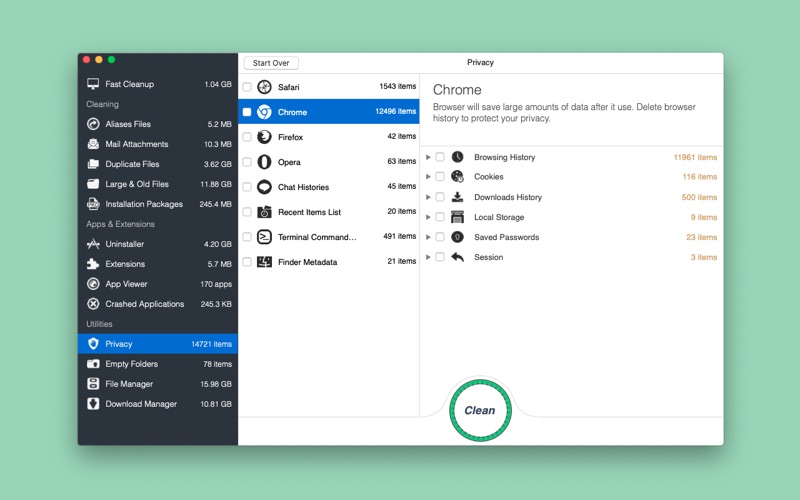The image size is (800, 500).
Task: Click the Recent Items List icon
Action: coord(264,212)
